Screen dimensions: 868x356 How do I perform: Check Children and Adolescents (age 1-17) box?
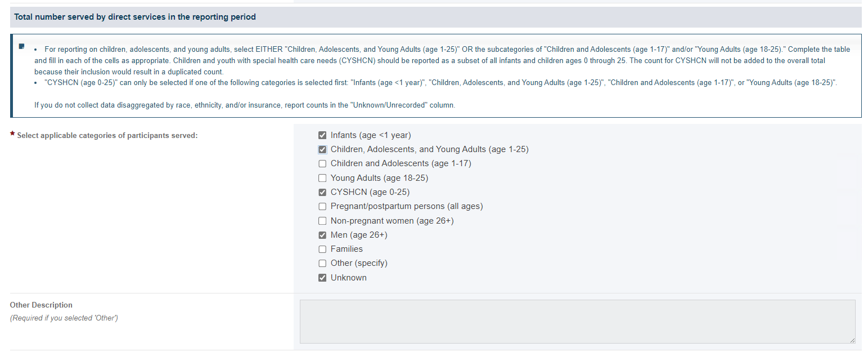322,164
